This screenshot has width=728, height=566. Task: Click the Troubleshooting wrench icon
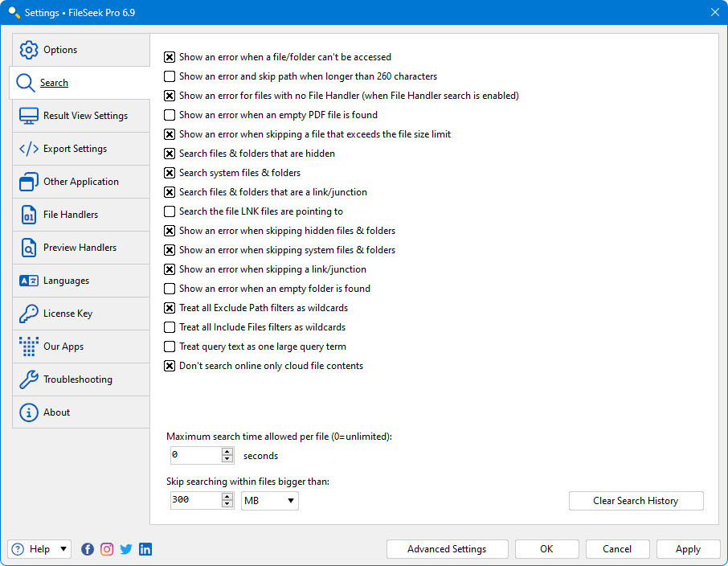(28, 379)
